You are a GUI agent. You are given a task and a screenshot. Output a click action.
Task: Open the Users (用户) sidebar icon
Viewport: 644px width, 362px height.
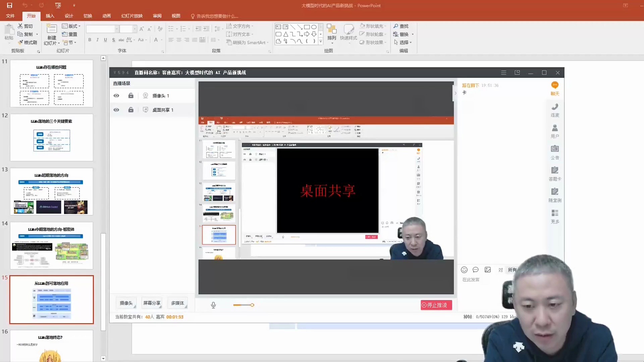click(x=555, y=128)
